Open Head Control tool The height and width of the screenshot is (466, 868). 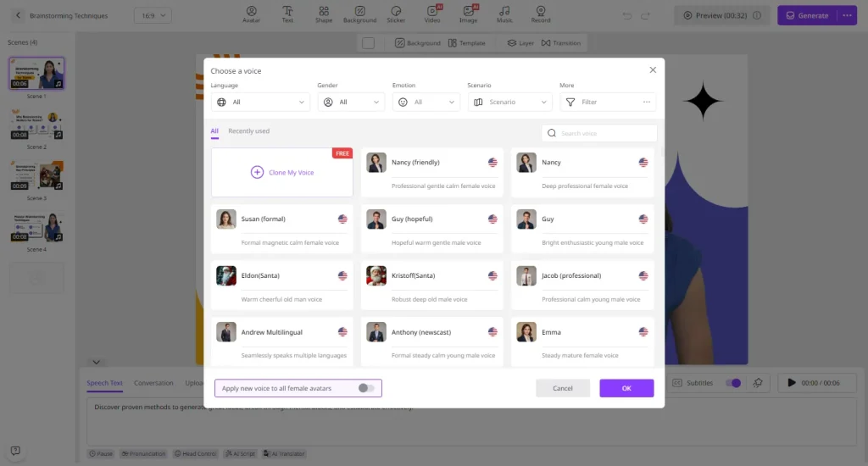tap(196, 454)
